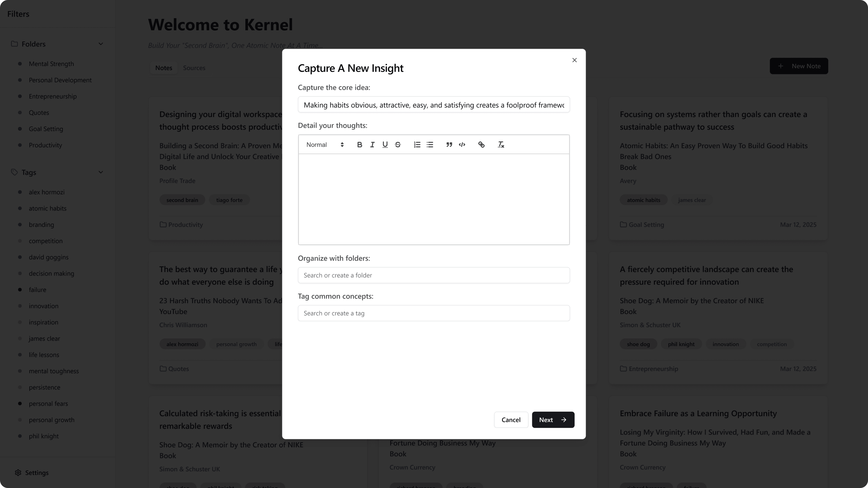The height and width of the screenshot is (488, 868).
Task: Click the 'Search or create a folder' field
Action: coord(434,275)
